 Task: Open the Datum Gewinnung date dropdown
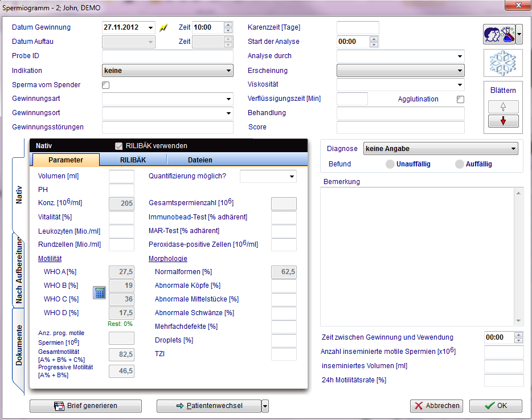(x=150, y=27)
